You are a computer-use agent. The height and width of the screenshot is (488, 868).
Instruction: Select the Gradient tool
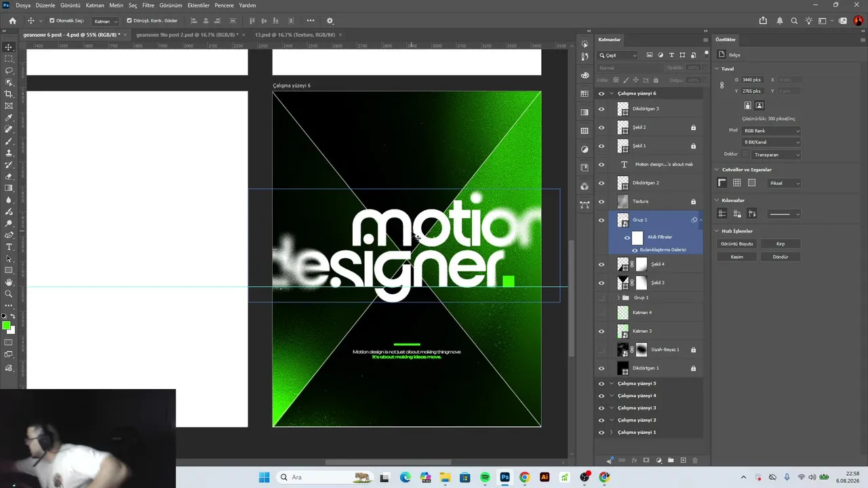[x=9, y=188]
